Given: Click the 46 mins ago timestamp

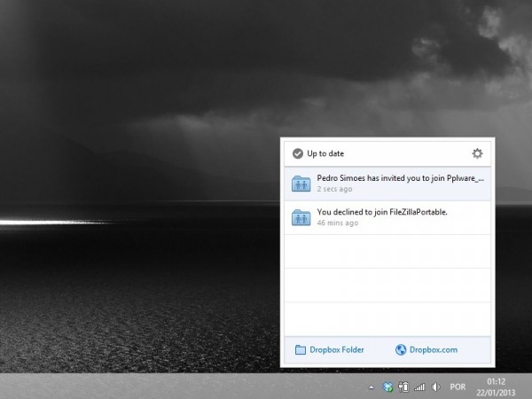Looking at the screenshot, I should [338, 223].
